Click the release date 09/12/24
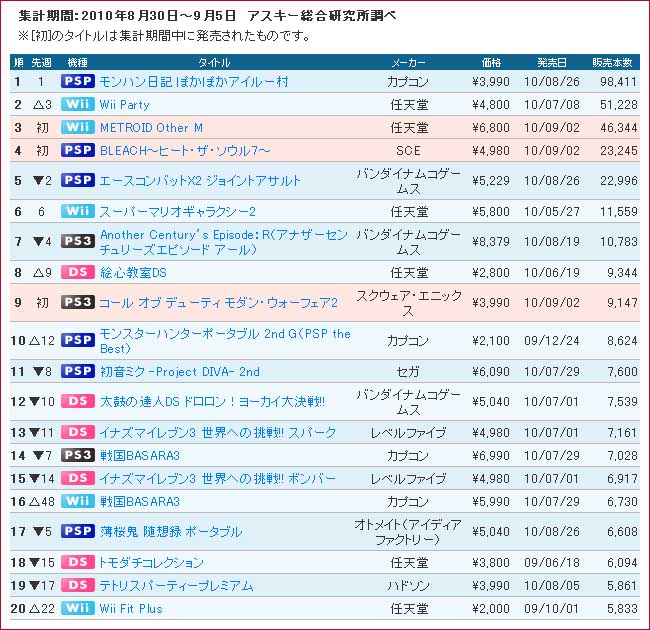 click(552, 341)
